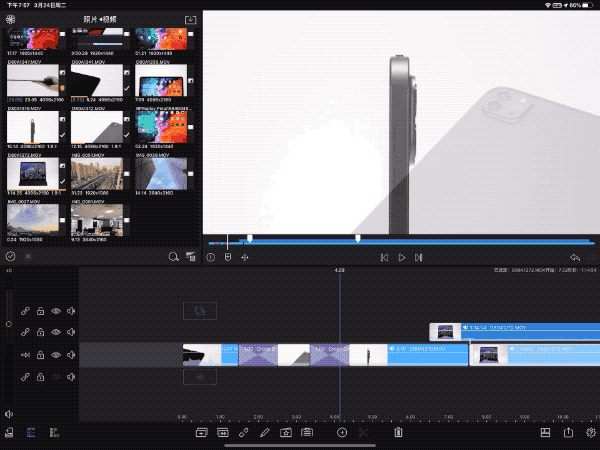600x450 pixels.
Task: Tap the import media icon in library header
Action: click(x=190, y=20)
